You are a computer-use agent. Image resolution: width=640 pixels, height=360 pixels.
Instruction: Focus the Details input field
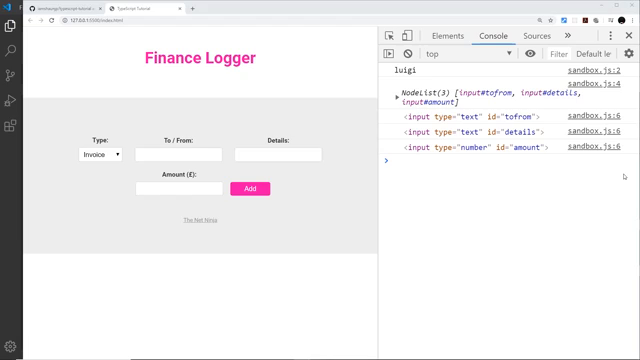click(x=278, y=155)
